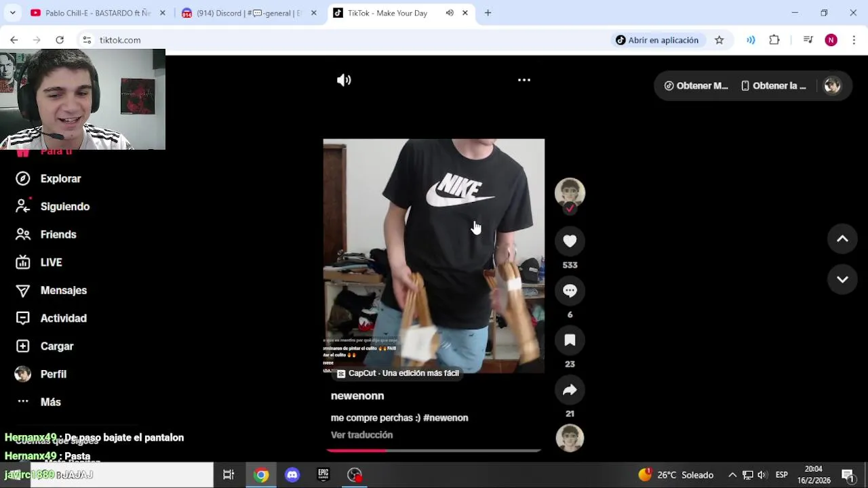Click the Cargar plus square icon
Viewport: 868px width, 488px height.
(x=23, y=346)
